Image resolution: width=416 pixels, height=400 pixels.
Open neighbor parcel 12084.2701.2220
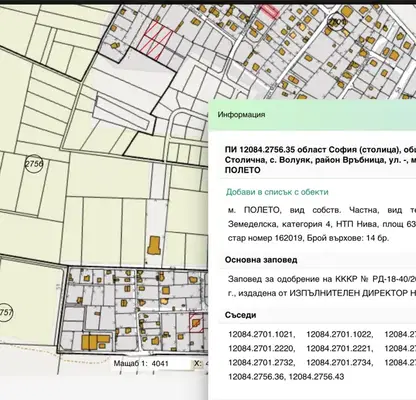click(x=262, y=349)
